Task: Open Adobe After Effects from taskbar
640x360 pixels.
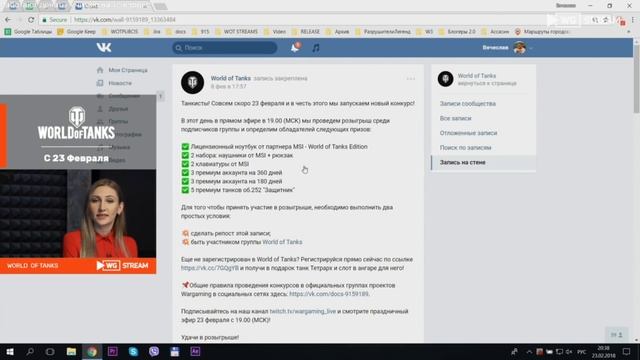Action: click(x=195, y=351)
